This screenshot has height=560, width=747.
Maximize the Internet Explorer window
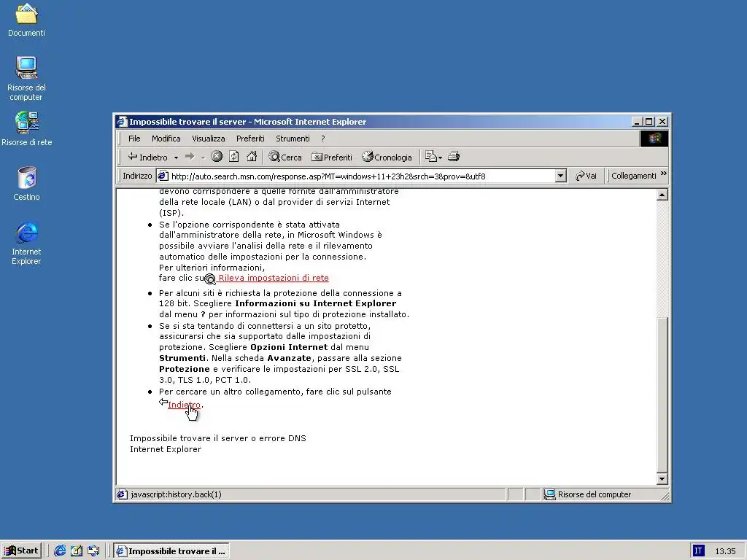649,122
